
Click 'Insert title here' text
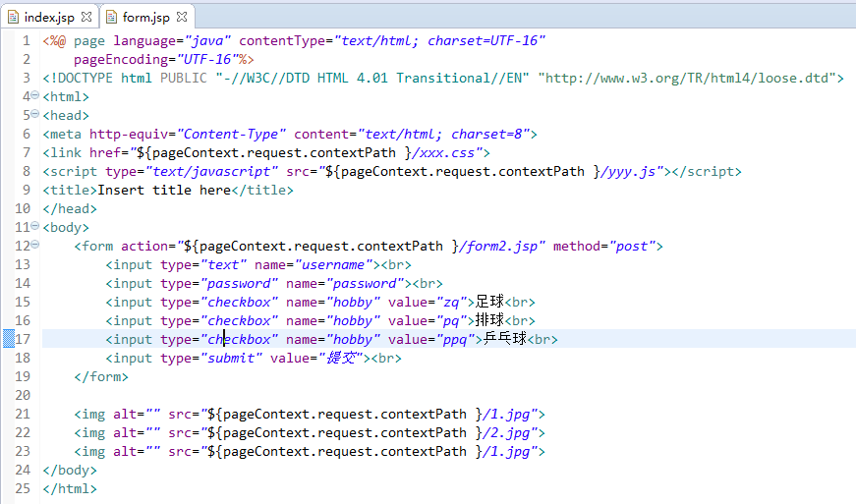pos(164,190)
